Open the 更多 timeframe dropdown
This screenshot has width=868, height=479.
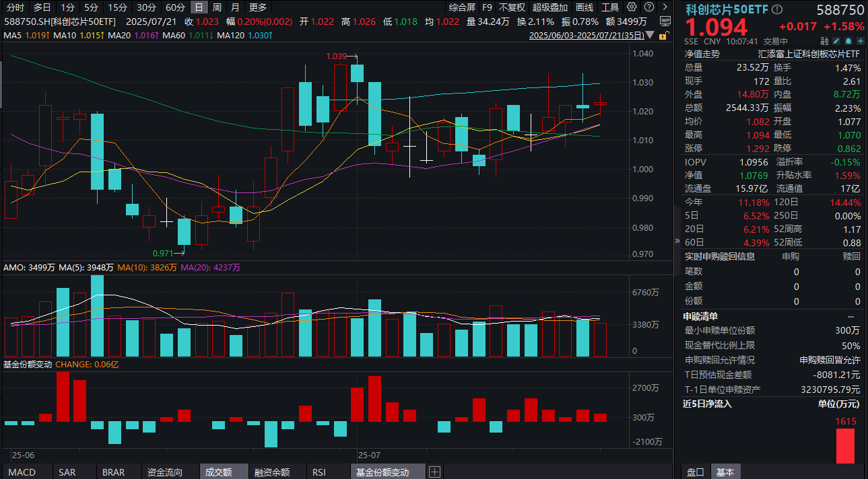point(257,7)
